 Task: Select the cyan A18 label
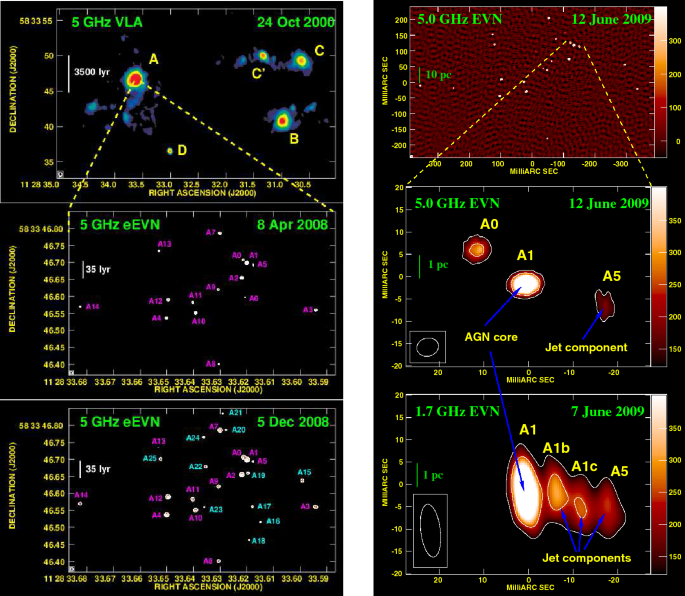[x=259, y=541]
